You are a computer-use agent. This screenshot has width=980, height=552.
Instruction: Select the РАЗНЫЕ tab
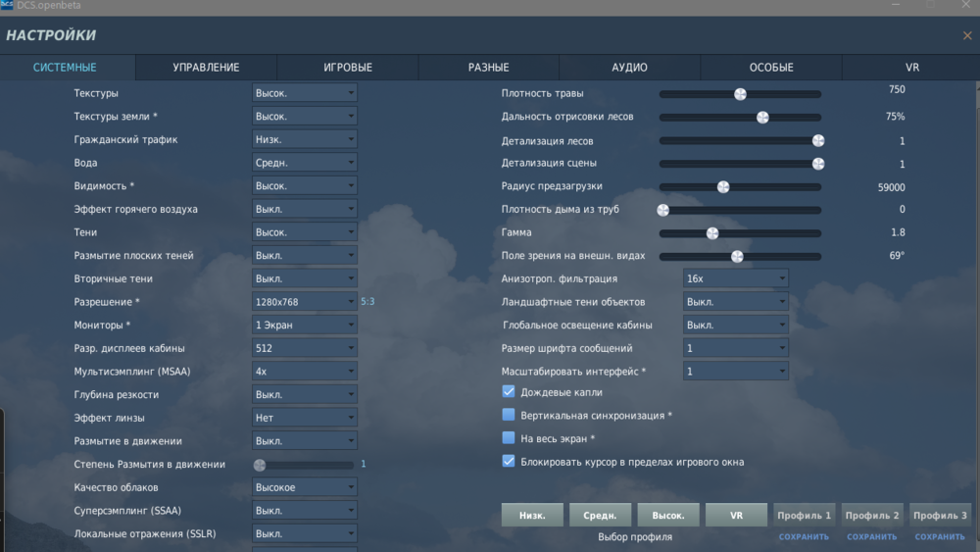(489, 68)
